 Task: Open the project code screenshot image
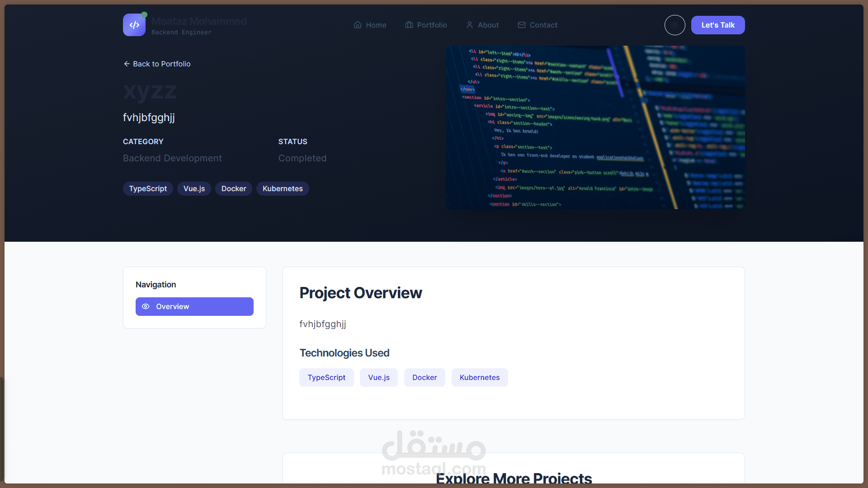click(x=595, y=127)
